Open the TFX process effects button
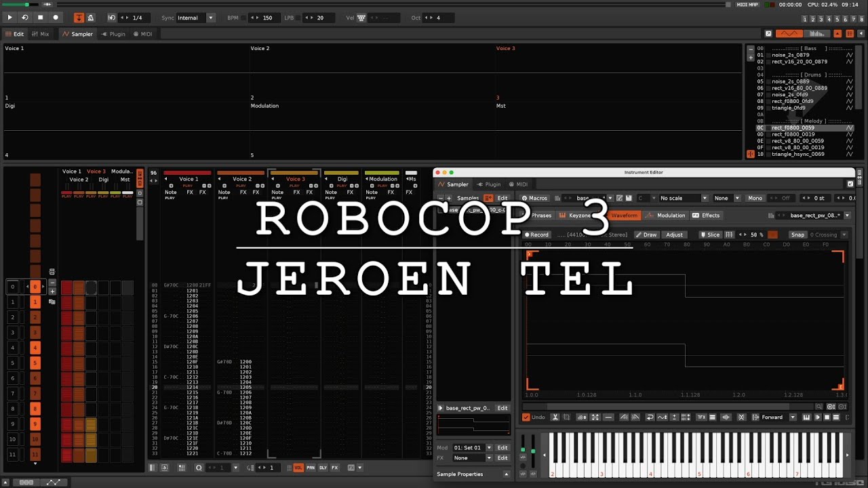The image size is (868, 488). pyautogui.click(x=701, y=418)
